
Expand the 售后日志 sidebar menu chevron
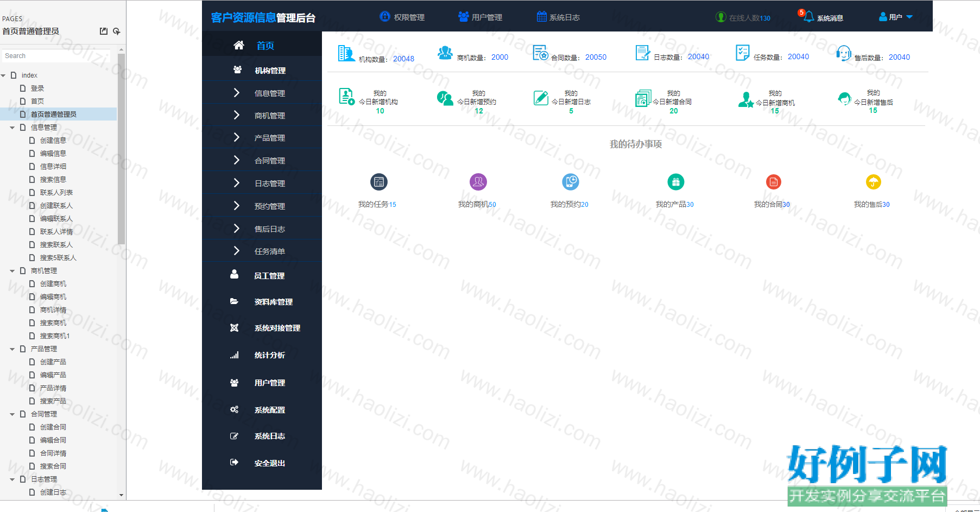click(x=237, y=229)
